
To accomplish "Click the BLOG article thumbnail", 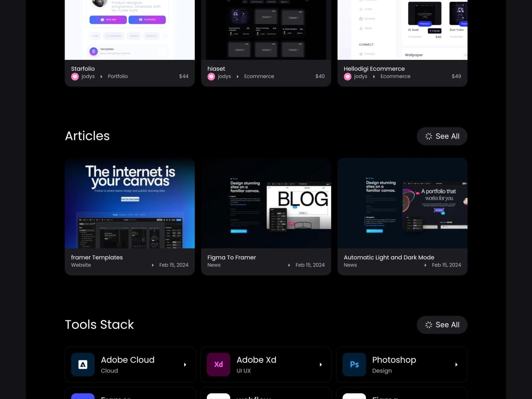I will [266, 203].
